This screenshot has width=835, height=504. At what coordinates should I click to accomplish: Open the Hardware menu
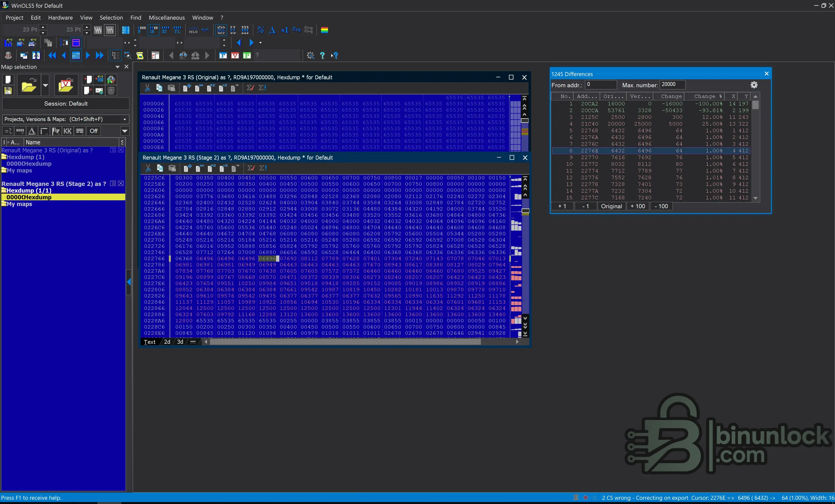click(x=60, y=18)
